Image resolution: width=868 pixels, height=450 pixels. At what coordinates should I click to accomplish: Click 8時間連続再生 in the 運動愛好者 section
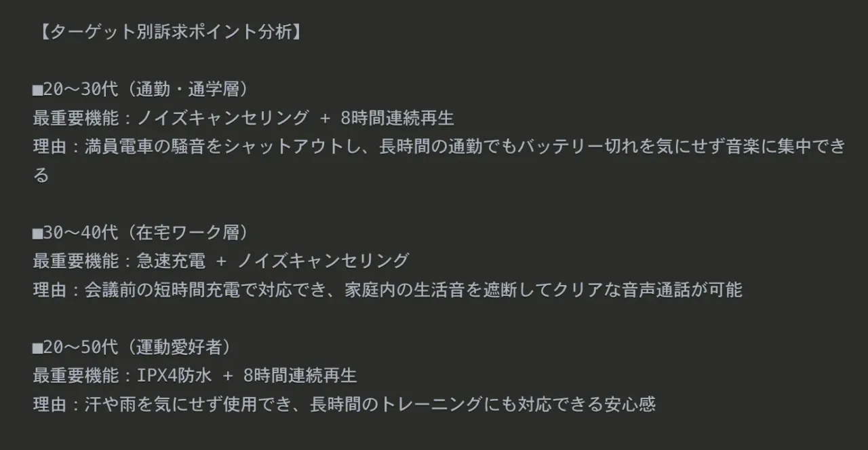point(300,376)
